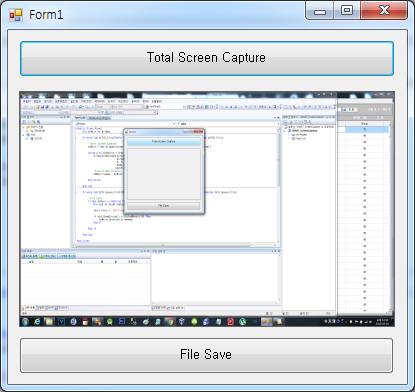Close the Form1 window
Viewport: 415px width, 392px height.
[x=384, y=10]
